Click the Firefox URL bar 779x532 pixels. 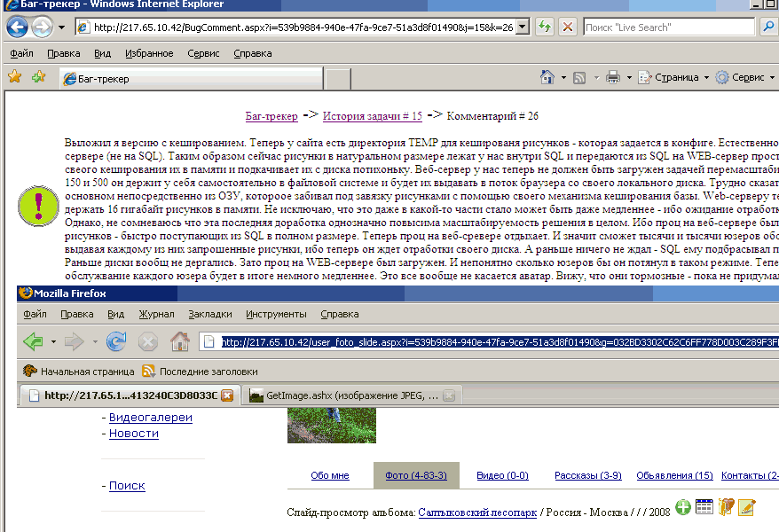pyautogui.click(x=490, y=342)
